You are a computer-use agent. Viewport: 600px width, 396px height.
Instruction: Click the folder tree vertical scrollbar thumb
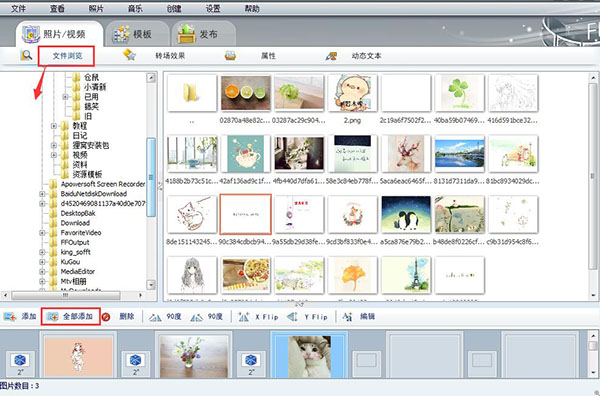tap(151, 177)
